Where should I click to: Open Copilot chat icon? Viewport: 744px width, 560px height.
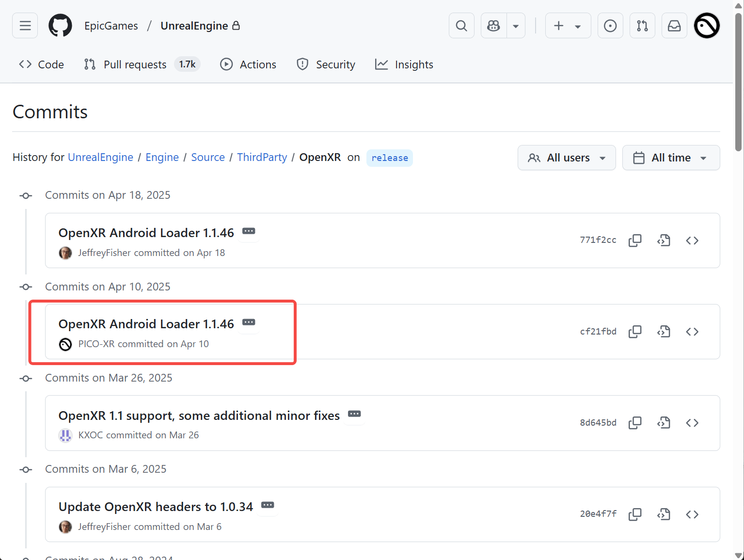click(494, 26)
